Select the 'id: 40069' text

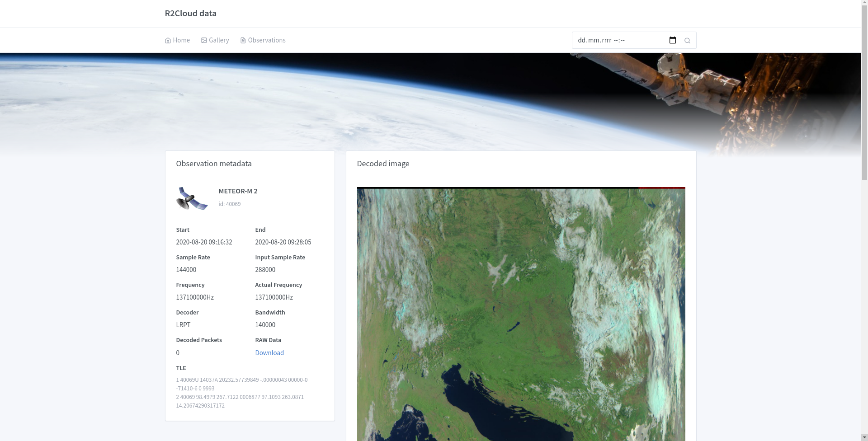229,204
